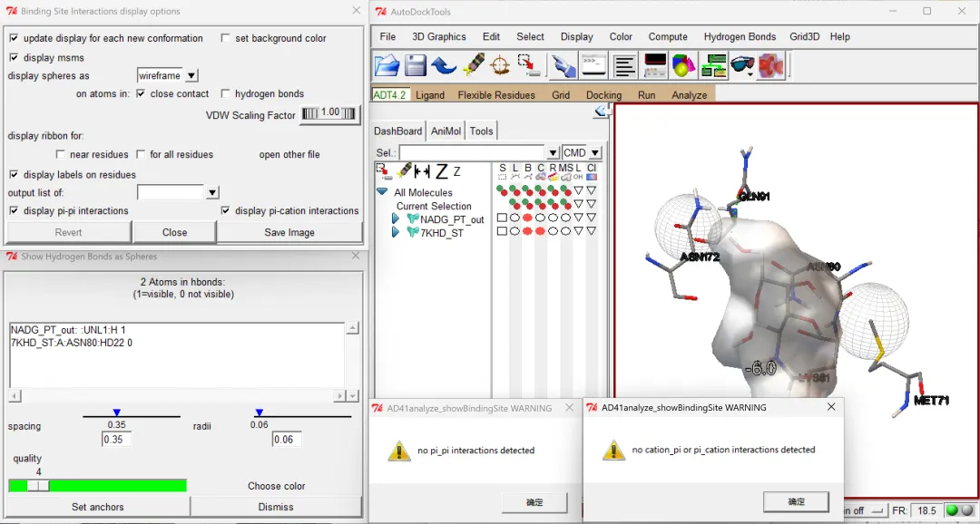Click the black screen camera settings icon
The image size is (980, 524).
[654, 65]
